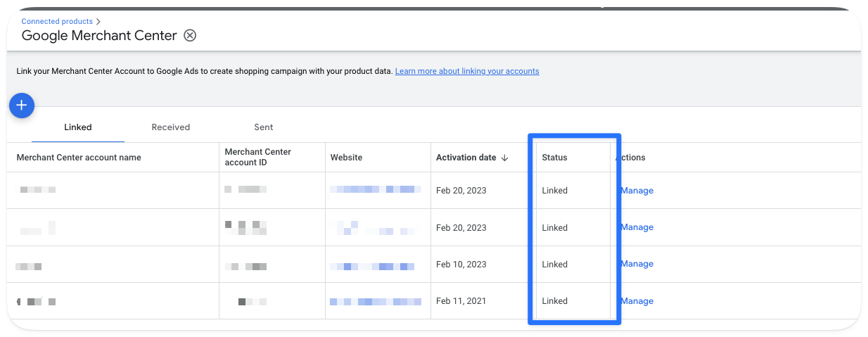The width and height of the screenshot is (868, 337).
Task: Click the blue plus add button
Action: pos(22,106)
